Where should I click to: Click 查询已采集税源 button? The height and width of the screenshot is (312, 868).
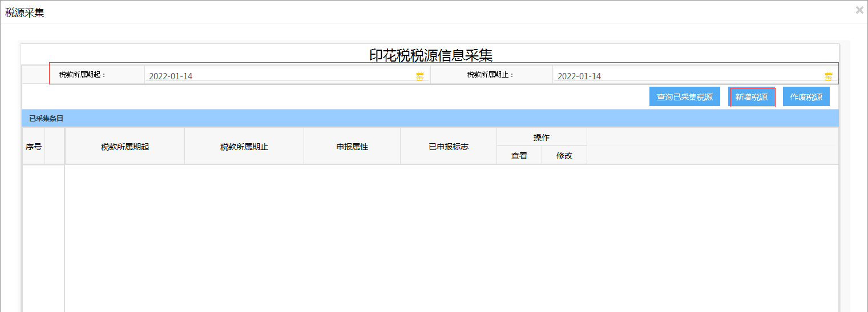685,97
